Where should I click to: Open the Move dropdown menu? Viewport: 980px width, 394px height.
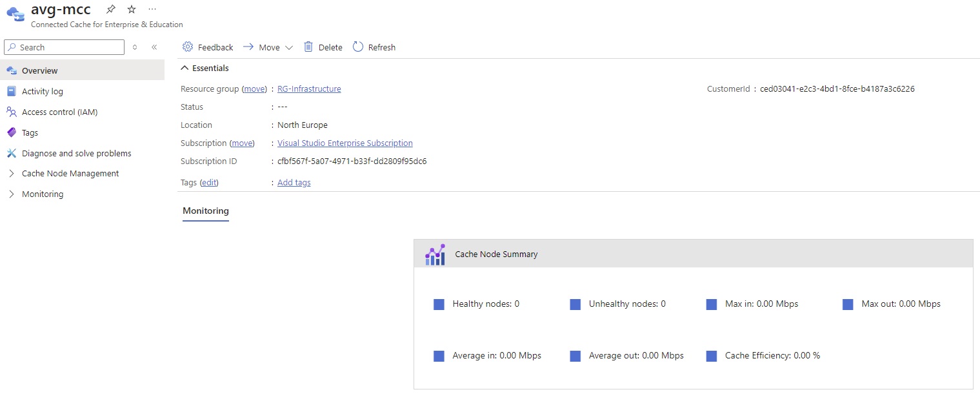click(289, 47)
